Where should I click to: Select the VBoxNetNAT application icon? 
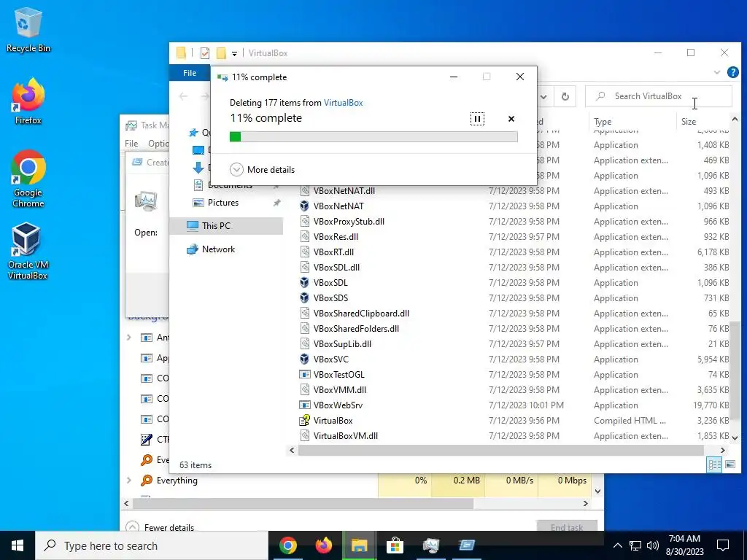(304, 206)
